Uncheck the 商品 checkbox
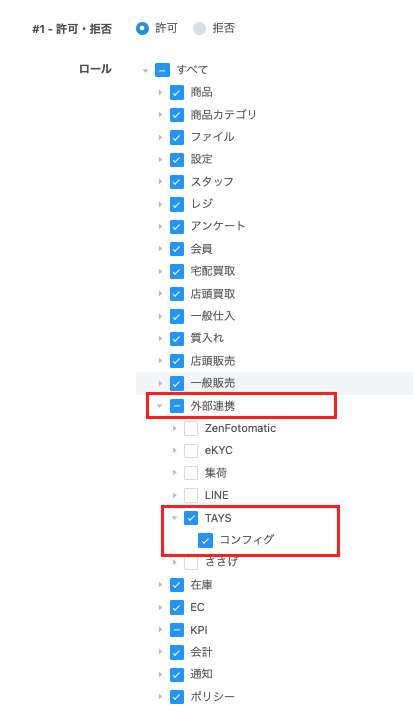The image size is (413, 722). (177, 92)
